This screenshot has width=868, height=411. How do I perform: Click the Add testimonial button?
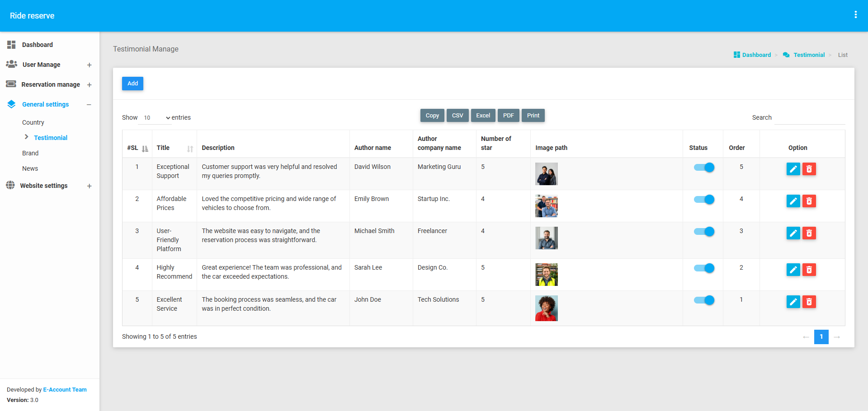pos(132,84)
